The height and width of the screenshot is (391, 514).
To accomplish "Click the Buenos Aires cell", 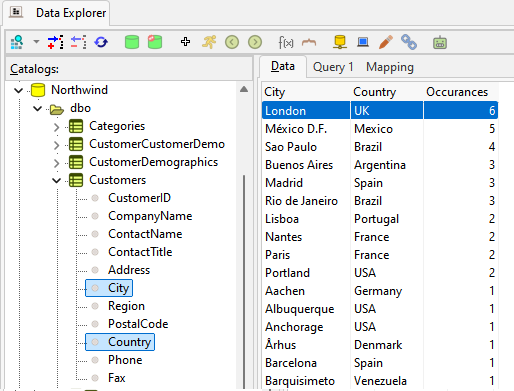I will [306, 165].
